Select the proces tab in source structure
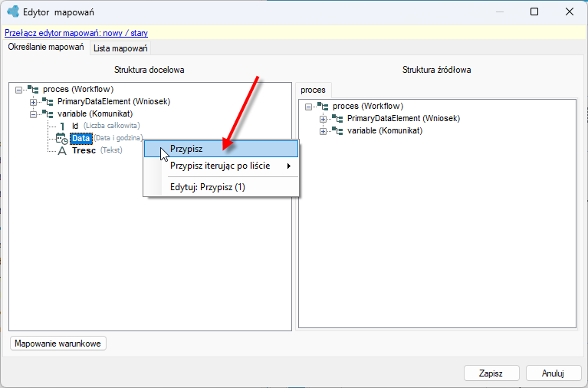Image resolution: width=588 pixels, height=388 pixels. (313, 90)
